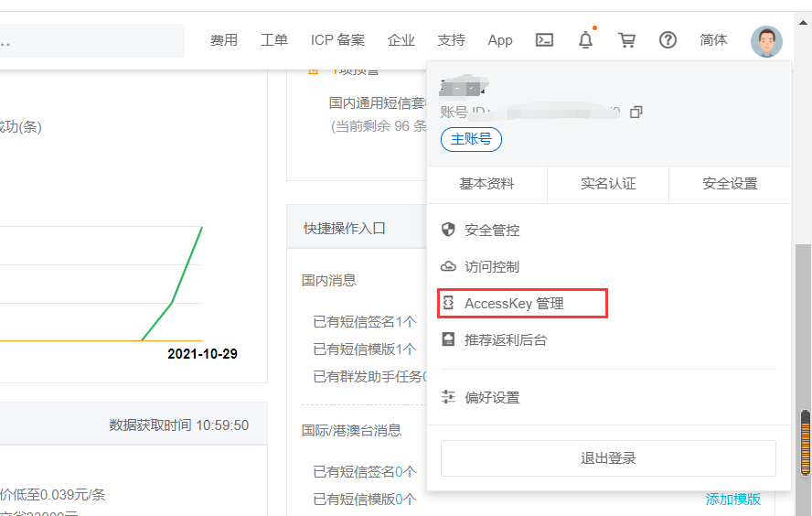
Task: Click the domestic 已有短信签名1个 count
Action: click(x=365, y=322)
